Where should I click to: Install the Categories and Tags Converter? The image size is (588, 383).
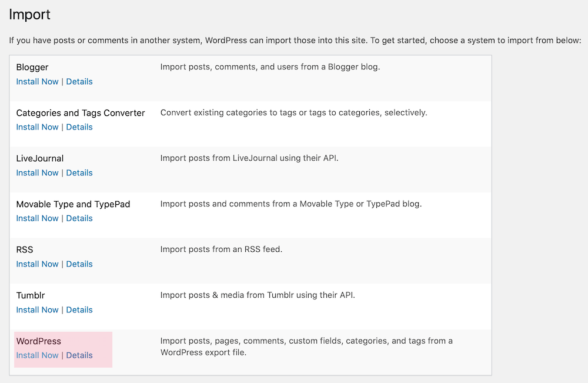pos(37,127)
